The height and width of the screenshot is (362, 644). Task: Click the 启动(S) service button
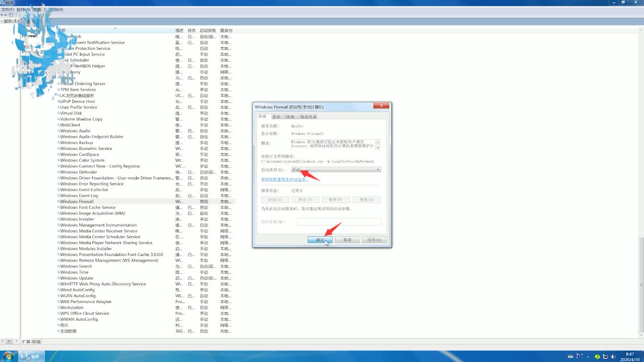pos(275,200)
